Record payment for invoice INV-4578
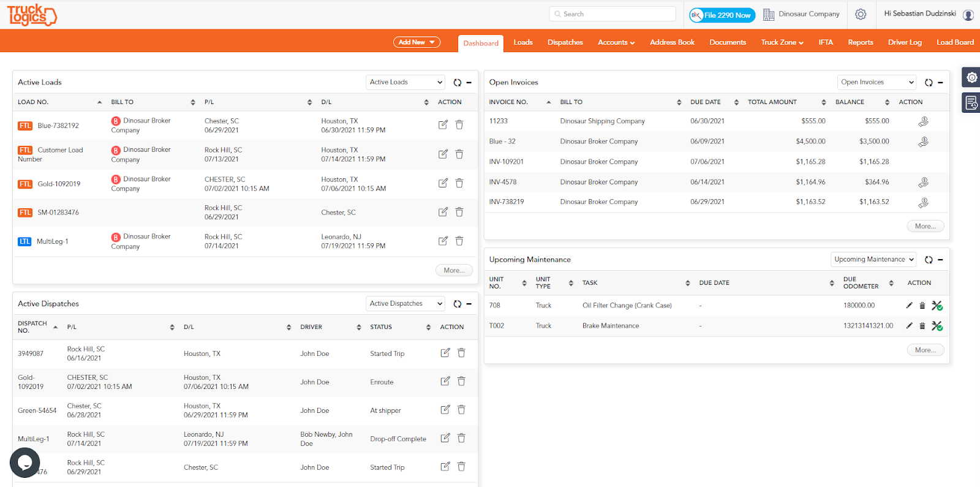This screenshot has width=980, height=487. click(x=923, y=182)
